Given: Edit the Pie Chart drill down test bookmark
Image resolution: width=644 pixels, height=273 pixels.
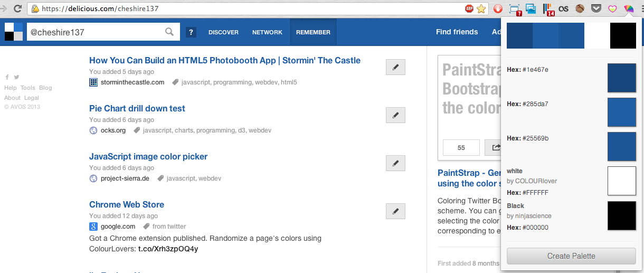Looking at the screenshot, I should pos(395,115).
